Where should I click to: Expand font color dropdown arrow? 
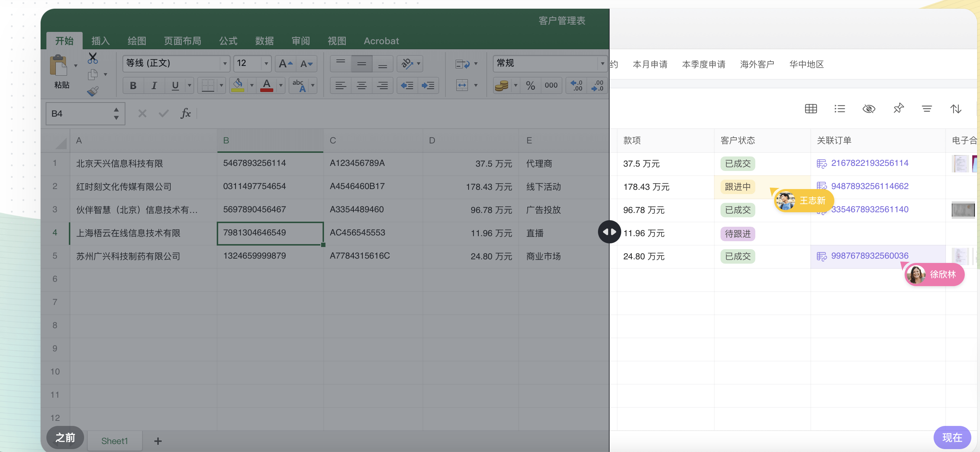[x=281, y=85]
